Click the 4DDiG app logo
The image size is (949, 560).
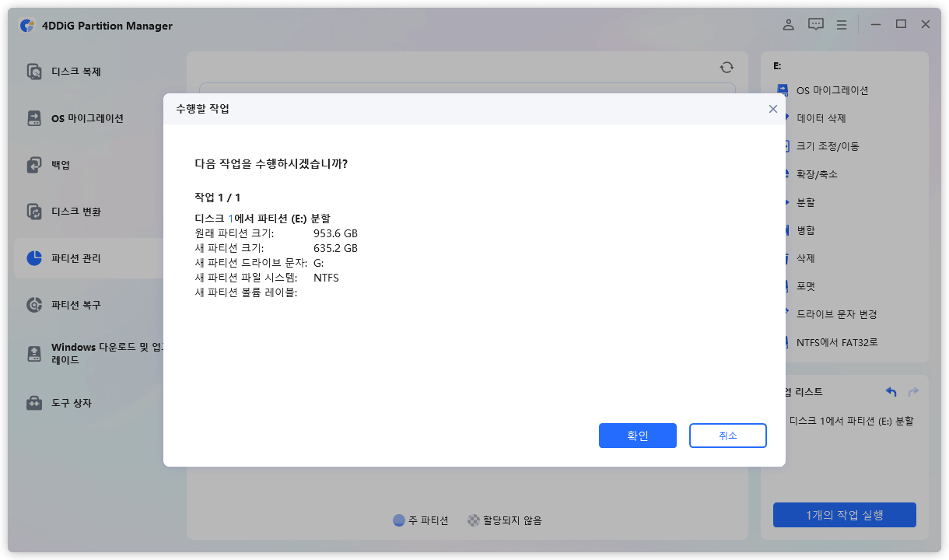(27, 26)
